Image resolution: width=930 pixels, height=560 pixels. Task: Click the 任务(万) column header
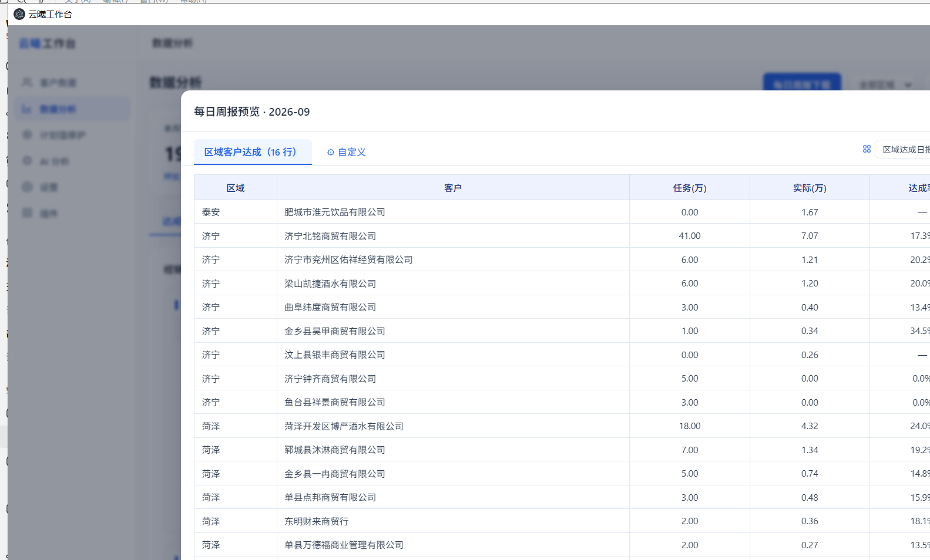coord(690,188)
